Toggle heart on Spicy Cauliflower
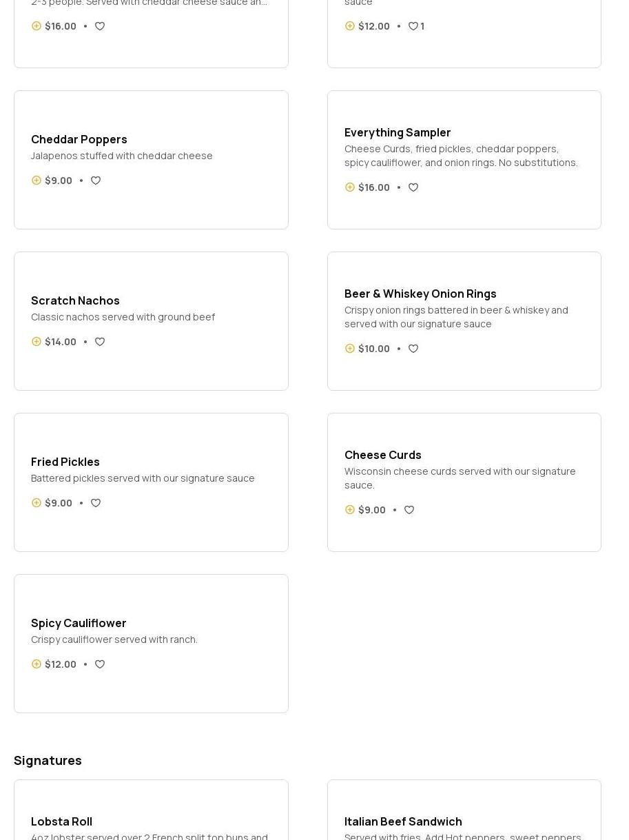The image size is (629, 840). point(100,664)
